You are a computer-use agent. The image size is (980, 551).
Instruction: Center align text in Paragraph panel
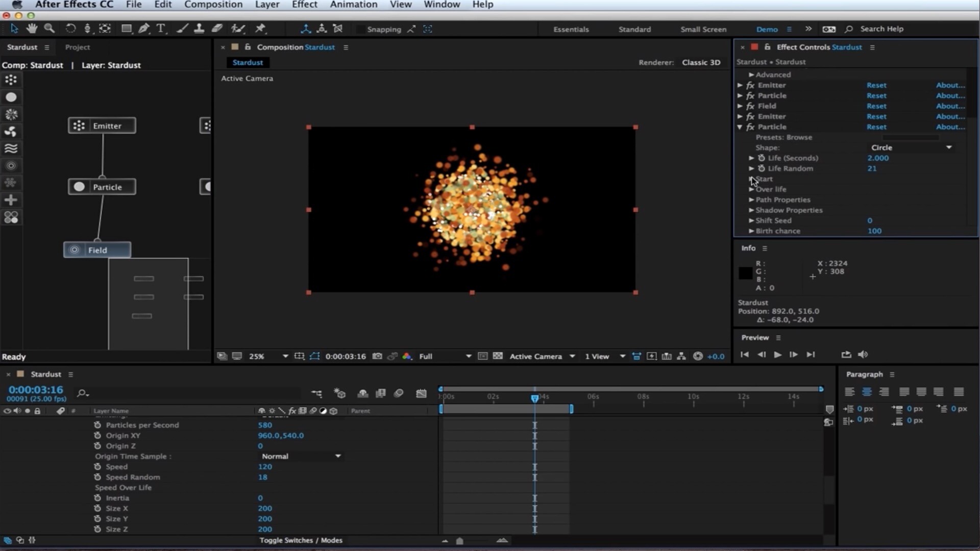pyautogui.click(x=867, y=392)
